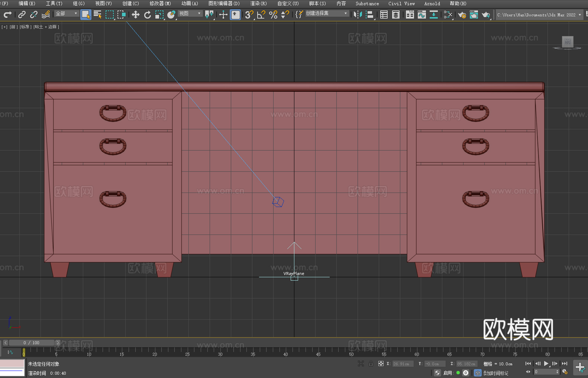This screenshot has width=588, height=378.
Task: Click the time slider 0 / 100 handle
Action: 32,343
